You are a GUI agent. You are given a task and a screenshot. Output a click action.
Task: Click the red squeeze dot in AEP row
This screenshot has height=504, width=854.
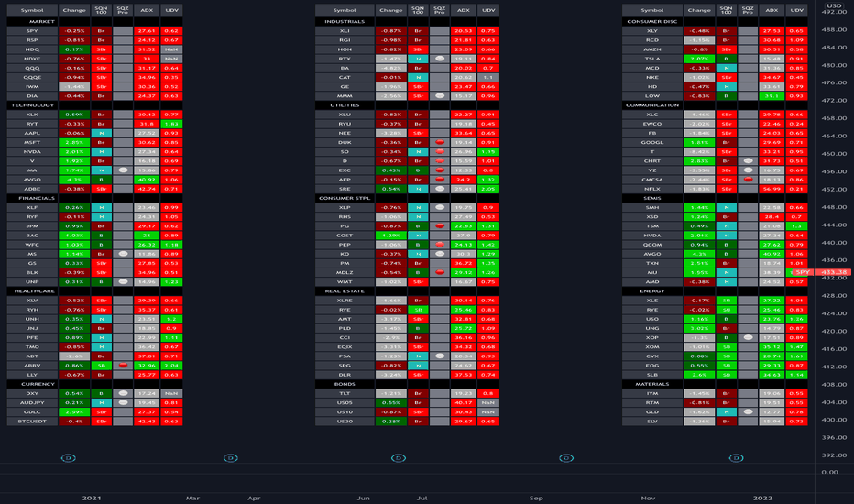[440, 180]
